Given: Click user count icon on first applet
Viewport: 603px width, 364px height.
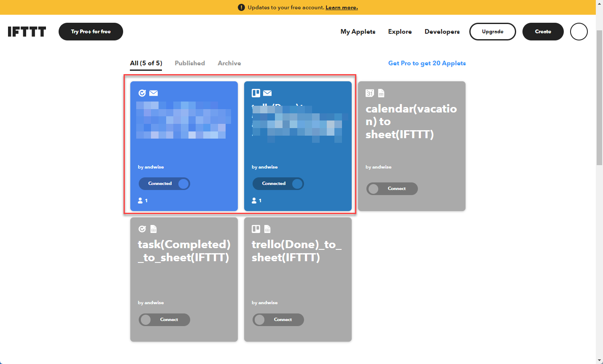Looking at the screenshot, I should click(x=140, y=201).
